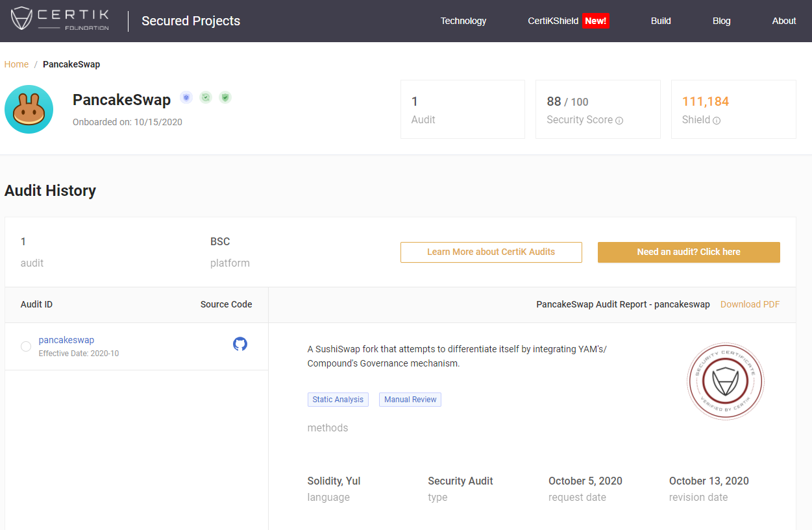Click the blue badge next to PancakeSwap
The width and height of the screenshot is (812, 530).
click(186, 97)
